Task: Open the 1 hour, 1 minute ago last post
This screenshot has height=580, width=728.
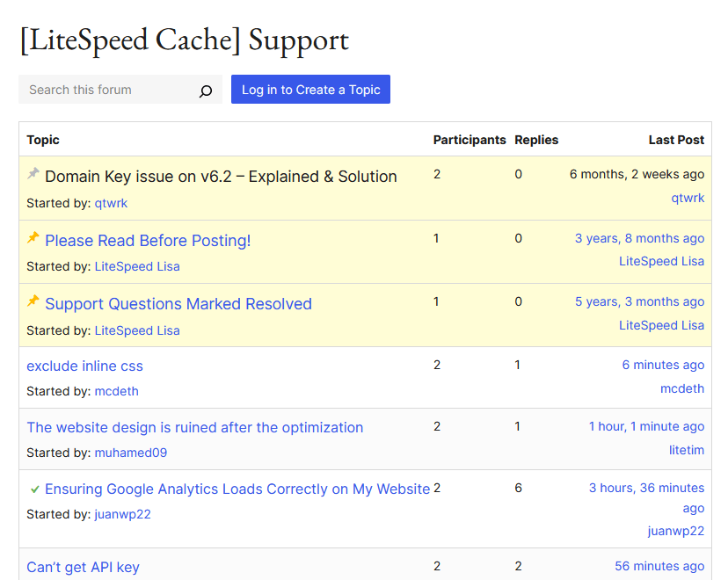Action: click(x=646, y=426)
